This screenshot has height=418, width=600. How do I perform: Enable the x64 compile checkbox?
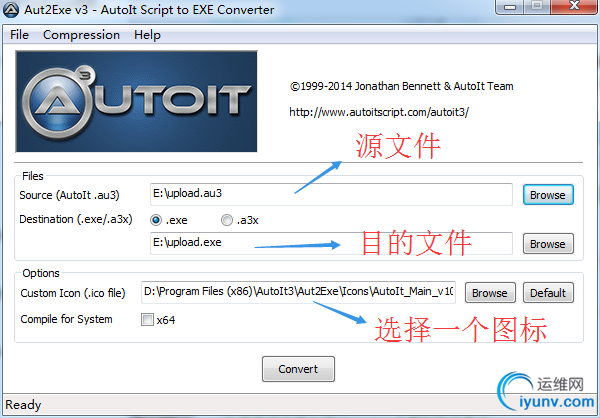(x=147, y=320)
